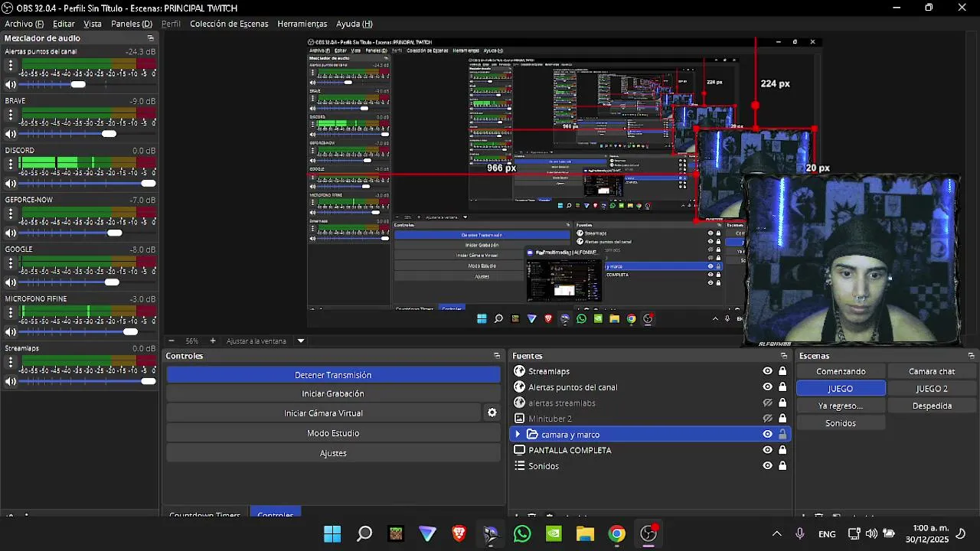This screenshot has width=980, height=551.
Task: Open the Paneles menu
Action: (132, 24)
